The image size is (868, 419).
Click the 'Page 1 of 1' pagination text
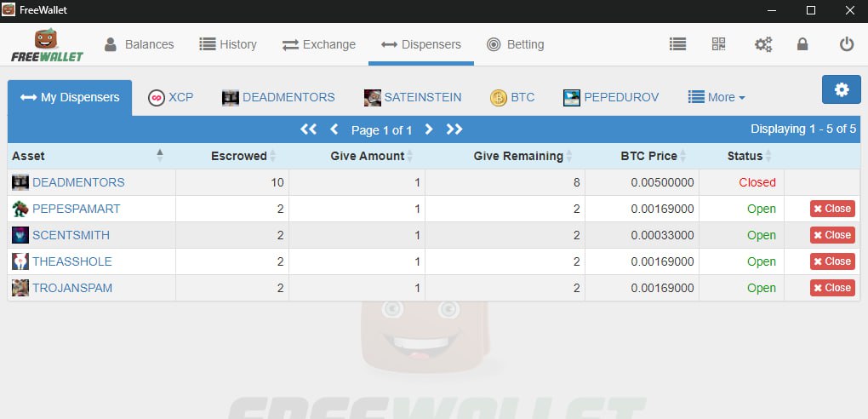coord(381,130)
